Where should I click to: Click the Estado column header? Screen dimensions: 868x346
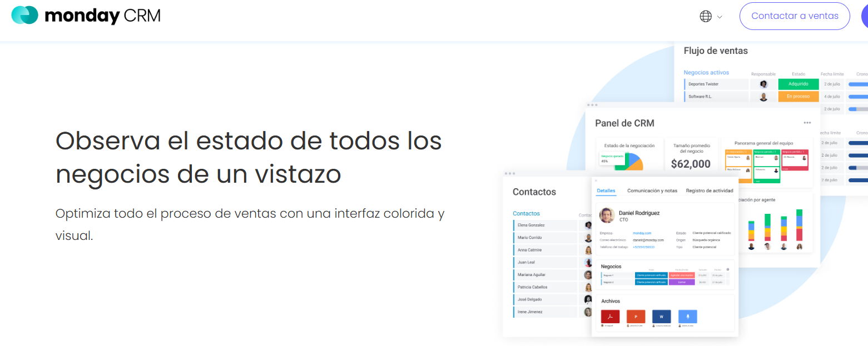coord(798,74)
